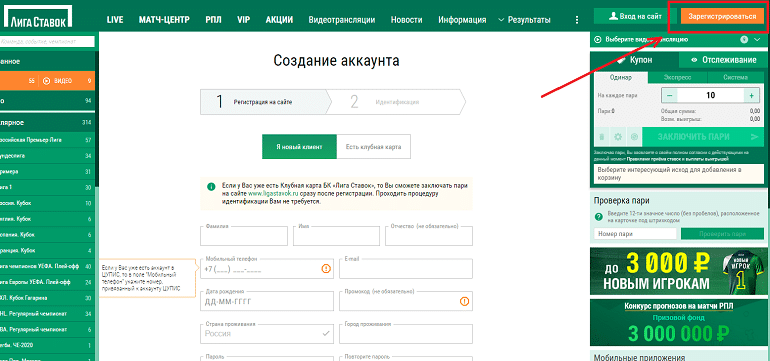Open the three-dot more menu in header
The height and width of the screenshot is (361, 770).
(577, 20)
